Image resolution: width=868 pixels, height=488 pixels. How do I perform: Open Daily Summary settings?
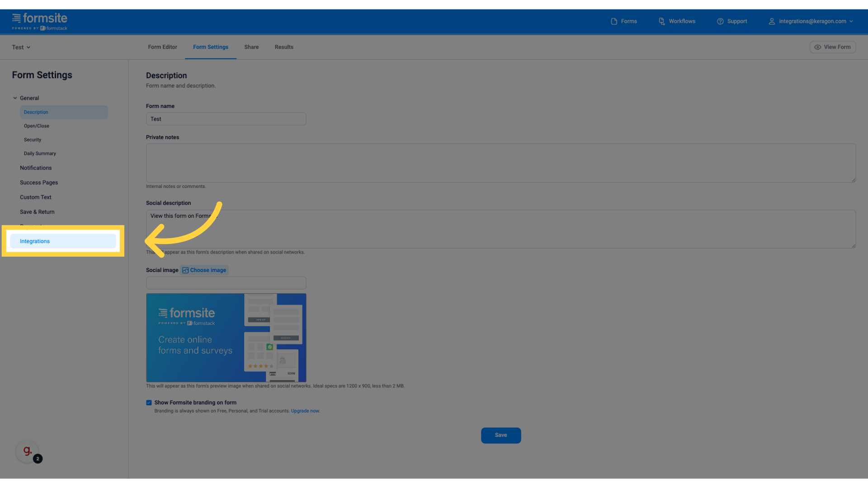pos(40,154)
